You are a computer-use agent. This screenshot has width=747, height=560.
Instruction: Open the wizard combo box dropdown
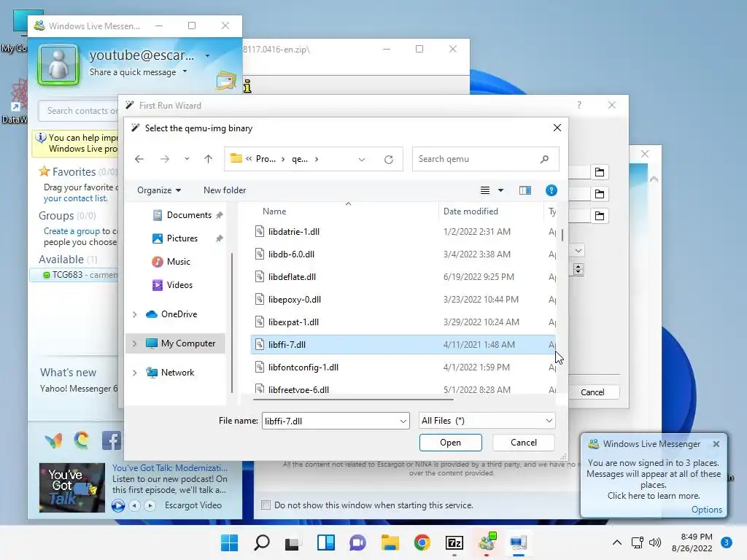tap(578, 251)
